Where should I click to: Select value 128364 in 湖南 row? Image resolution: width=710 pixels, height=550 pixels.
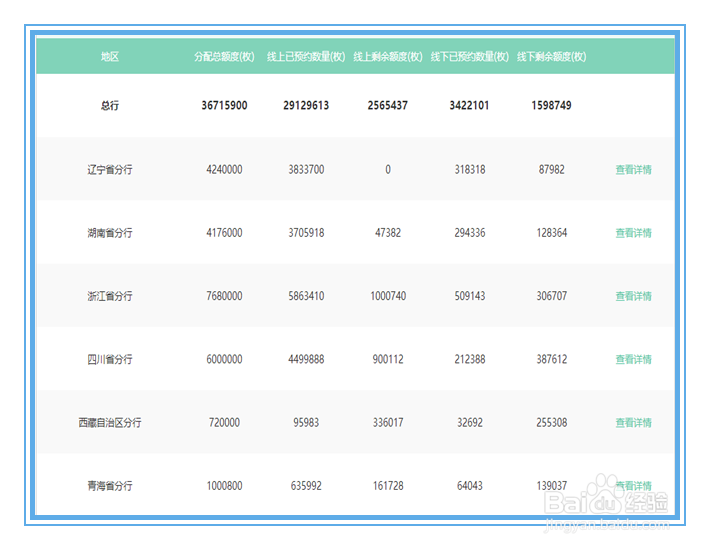552,233
